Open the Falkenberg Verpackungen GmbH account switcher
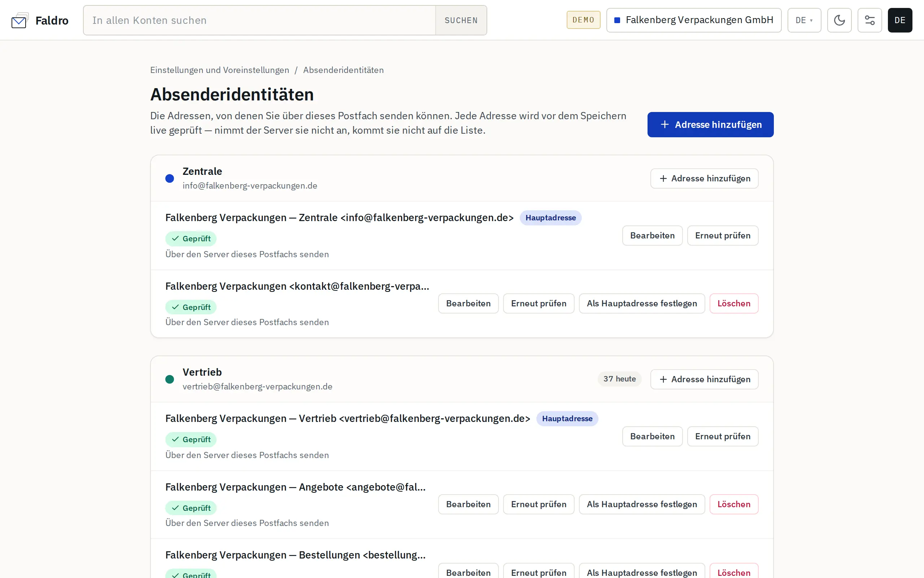Image resolution: width=924 pixels, height=578 pixels. [x=694, y=20]
